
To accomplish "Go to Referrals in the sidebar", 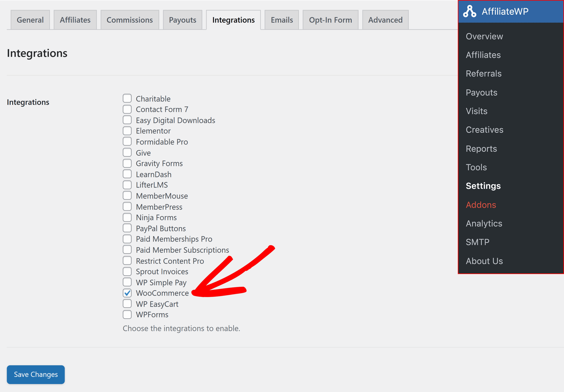I will point(483,74).
